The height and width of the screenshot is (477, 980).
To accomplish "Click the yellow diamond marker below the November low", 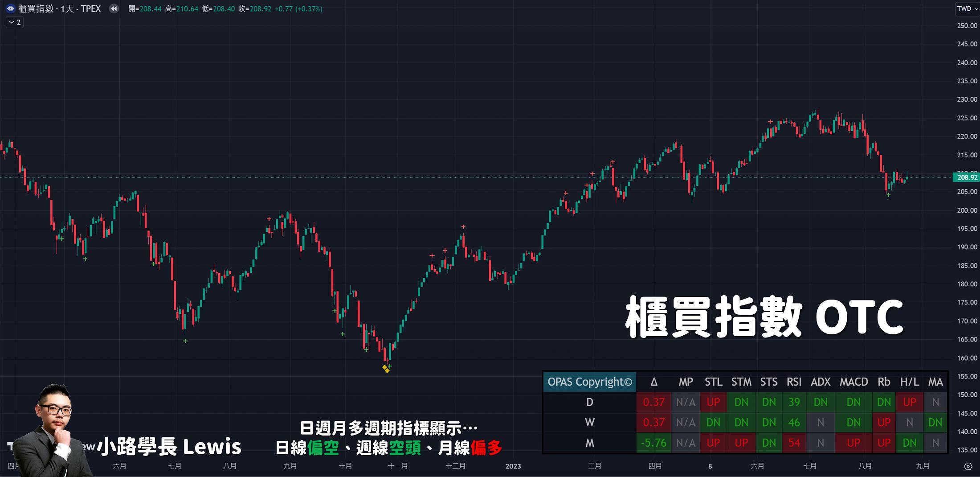I will point(385,368).
